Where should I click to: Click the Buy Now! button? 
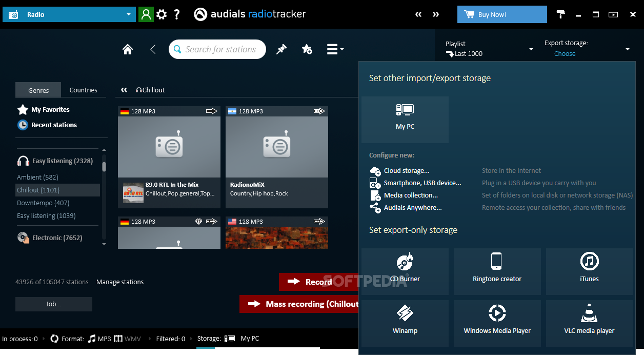pyautogui.click(x=502, y=14)
